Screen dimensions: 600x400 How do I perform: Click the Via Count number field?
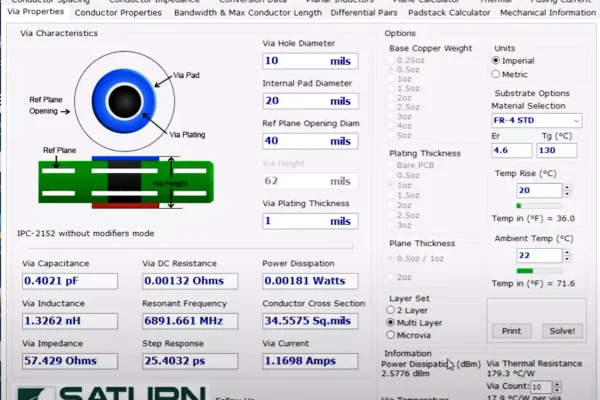click(x=541, y=387)
